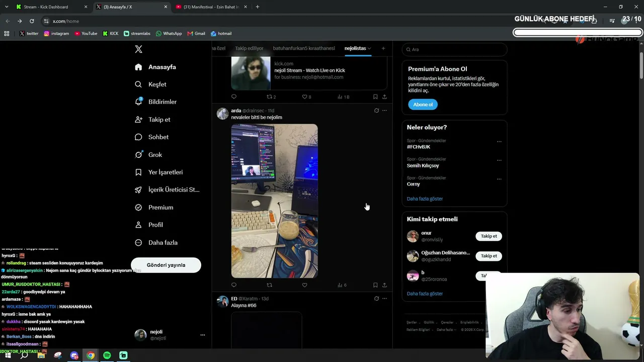Switch to Stream - Kick Dashboard tab
Viewport: 644px width, 362px height.
(x=51, y=7)
